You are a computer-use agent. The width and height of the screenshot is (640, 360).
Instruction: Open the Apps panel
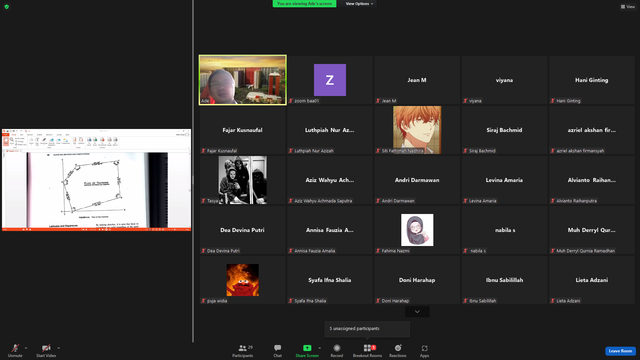[x=424, y=350]
